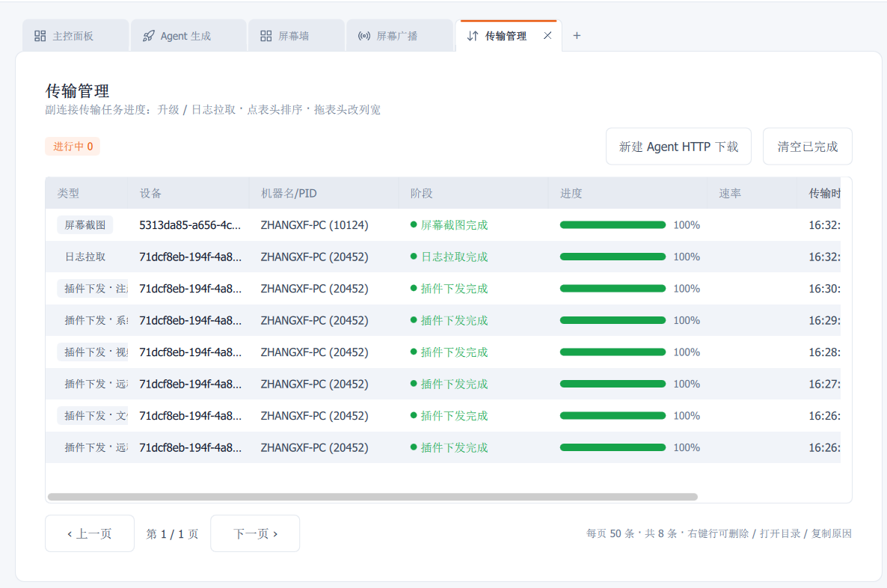Click the 传输管理 page heading
The image size is (887, 588).
[78, 91]
